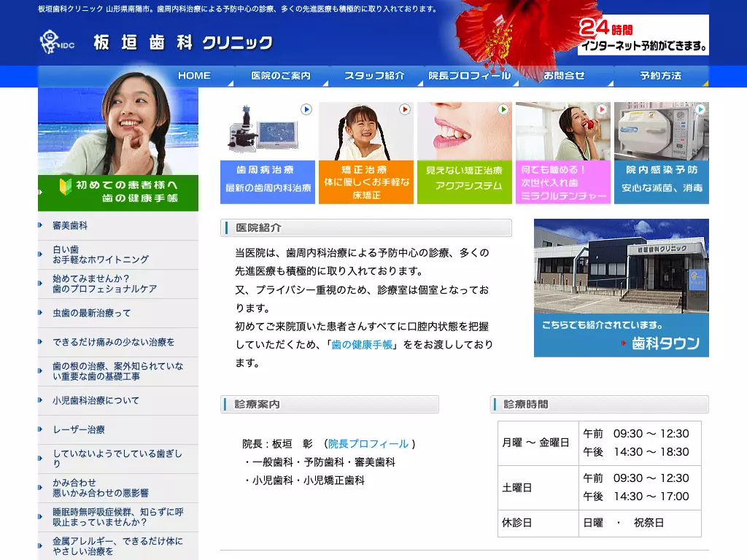Open 院長プロフィール in the navigation bar

[470, 76]
